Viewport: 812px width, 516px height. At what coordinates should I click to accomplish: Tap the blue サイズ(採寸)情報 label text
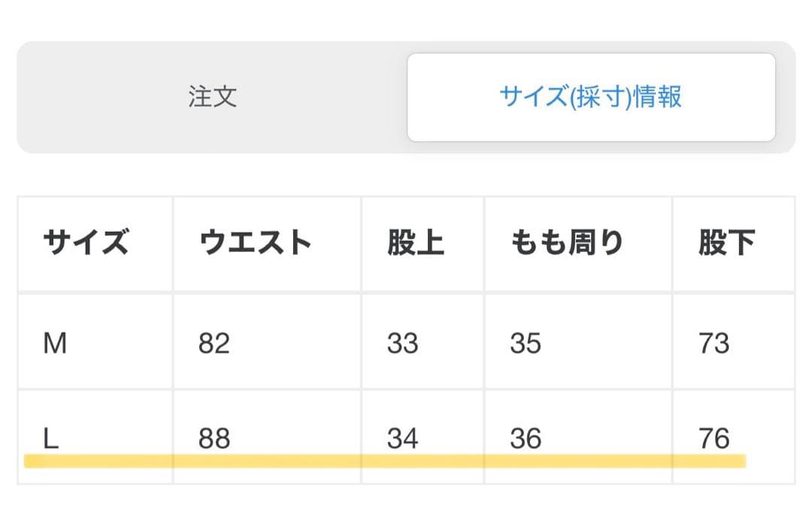tap(591, 97)
